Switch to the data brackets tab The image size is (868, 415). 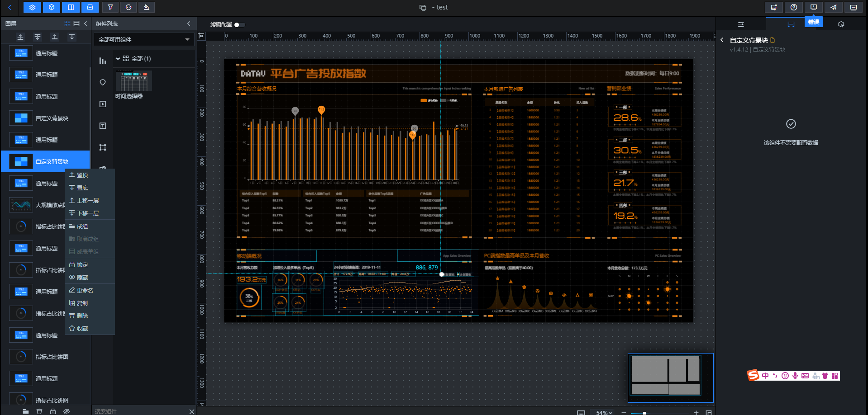point(791,24)
